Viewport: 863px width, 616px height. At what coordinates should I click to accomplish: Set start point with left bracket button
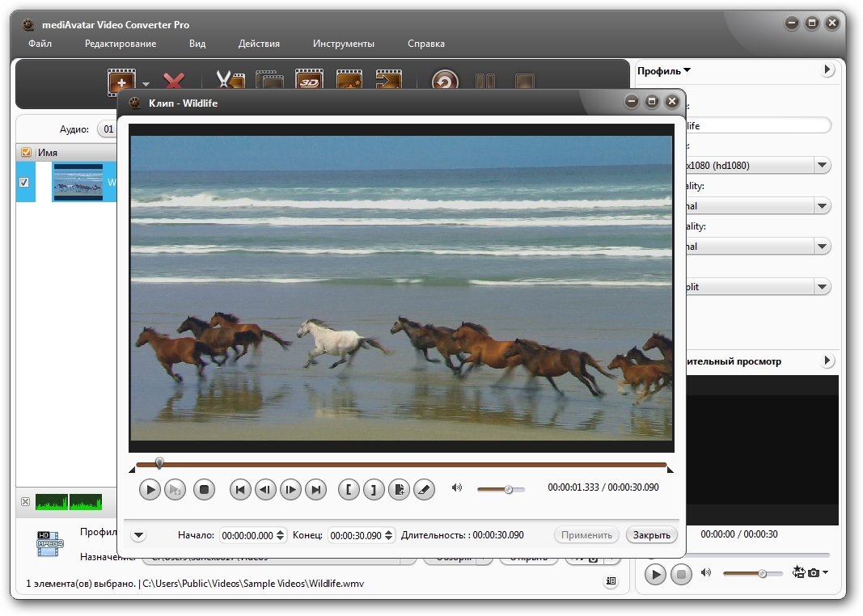click(349, 489)
